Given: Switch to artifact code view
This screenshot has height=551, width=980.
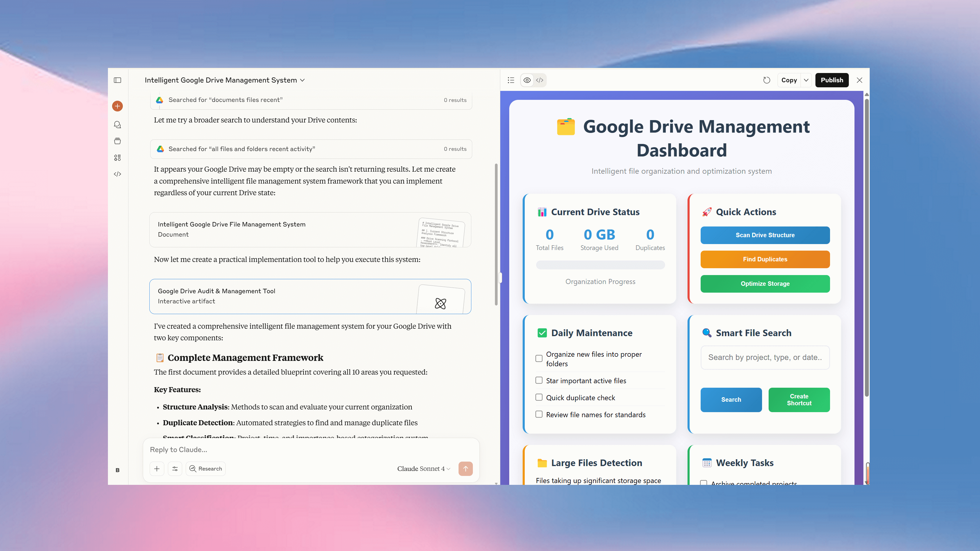Looking at the screenshot, I should click(539, 80).
